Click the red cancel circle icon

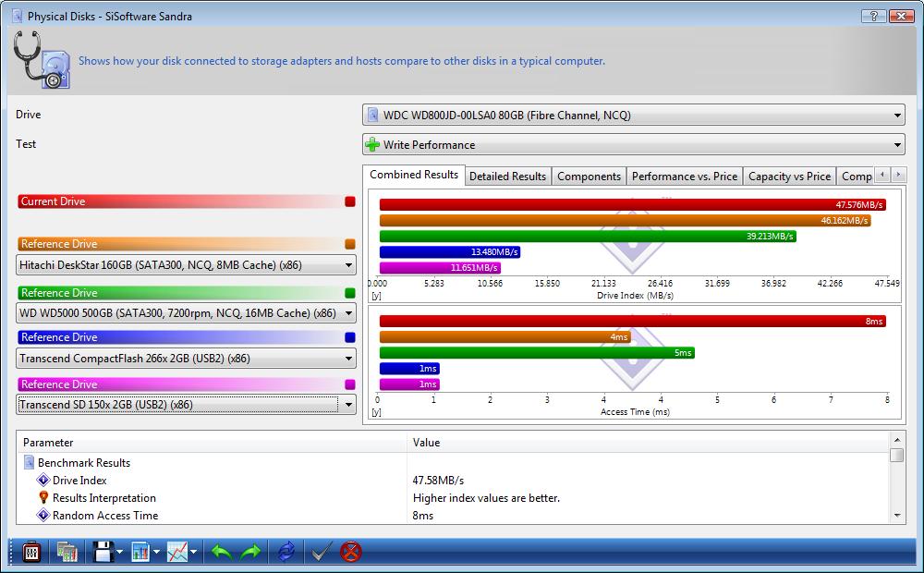click(x=350, y=553)
